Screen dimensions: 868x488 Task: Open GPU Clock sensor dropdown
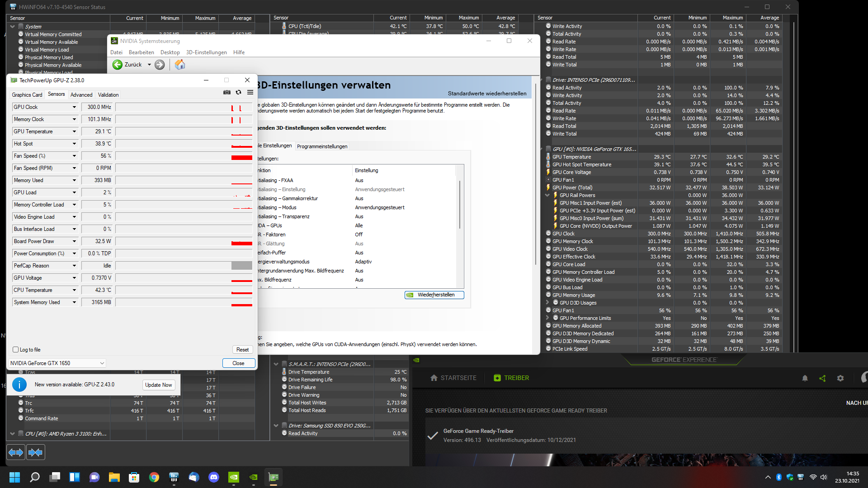click(74, 107)
